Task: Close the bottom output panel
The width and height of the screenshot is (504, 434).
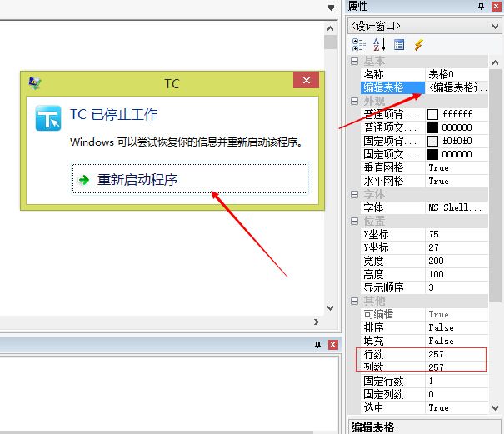Action: tap(332, 345)
